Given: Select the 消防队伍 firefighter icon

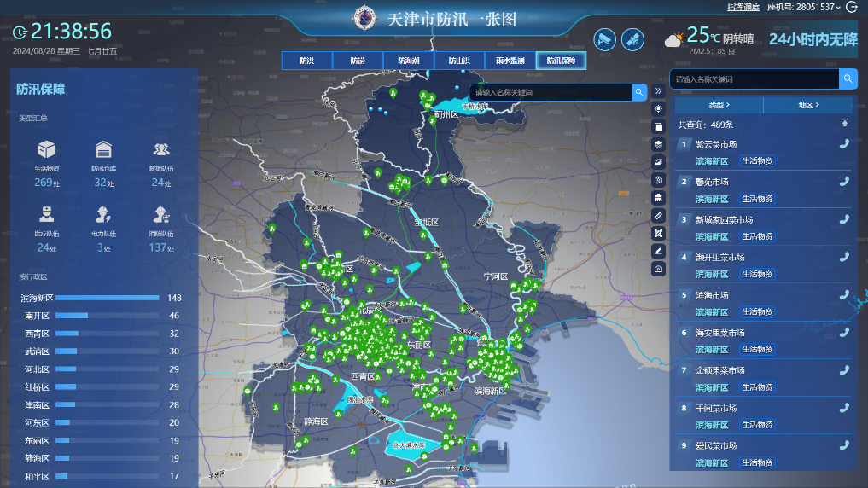Looking at the screenshot, I should point(161,214).
